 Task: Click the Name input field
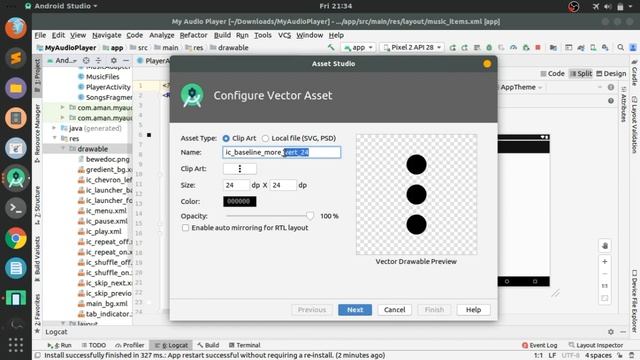click(x=282, y=152)
